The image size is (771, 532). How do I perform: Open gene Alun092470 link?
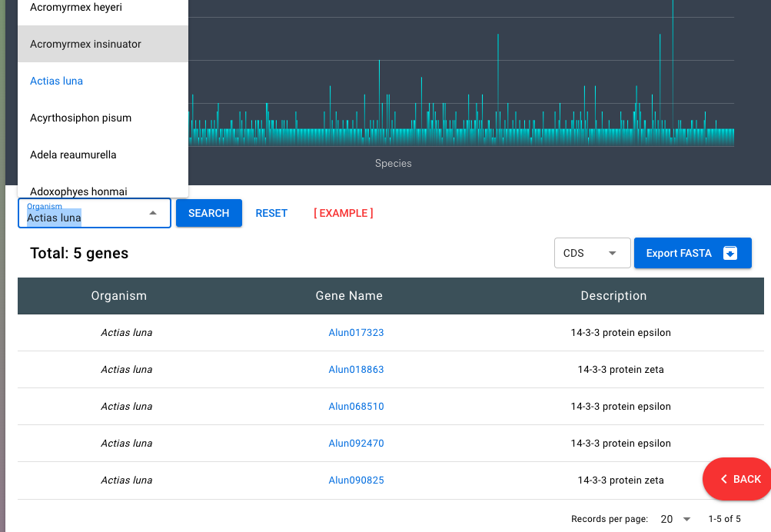point(356,444)
